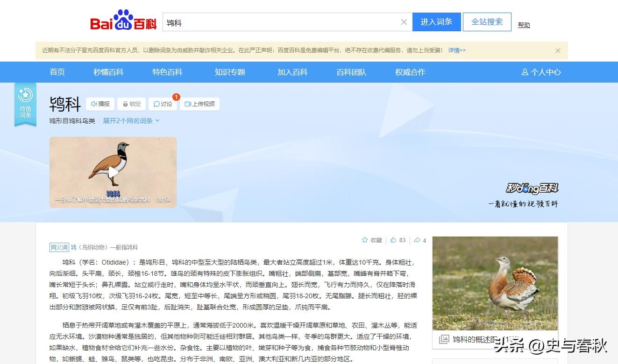Clear the search box text

(x=404, y=22)
